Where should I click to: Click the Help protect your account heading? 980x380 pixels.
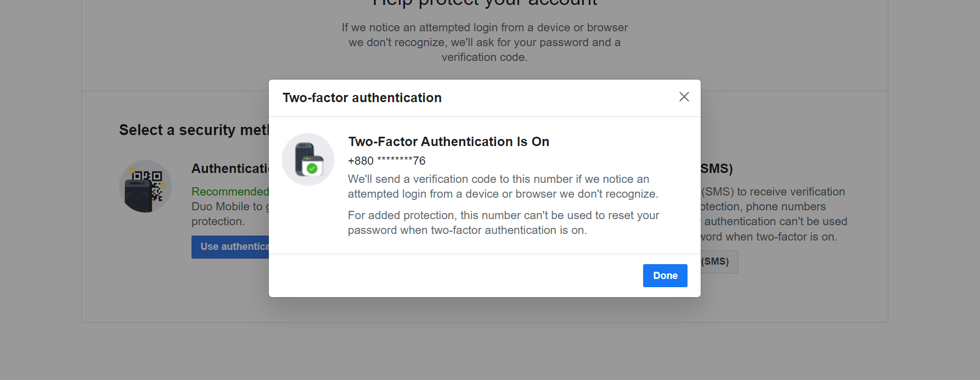[x=485, y=3]
